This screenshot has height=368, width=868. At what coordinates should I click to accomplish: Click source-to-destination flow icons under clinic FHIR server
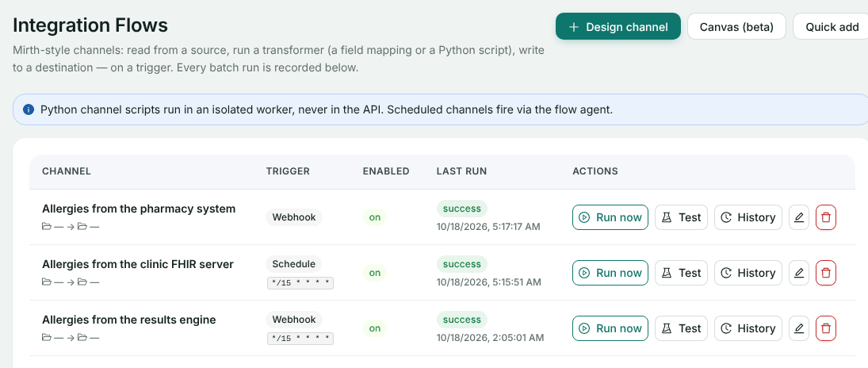pos(71,282)
